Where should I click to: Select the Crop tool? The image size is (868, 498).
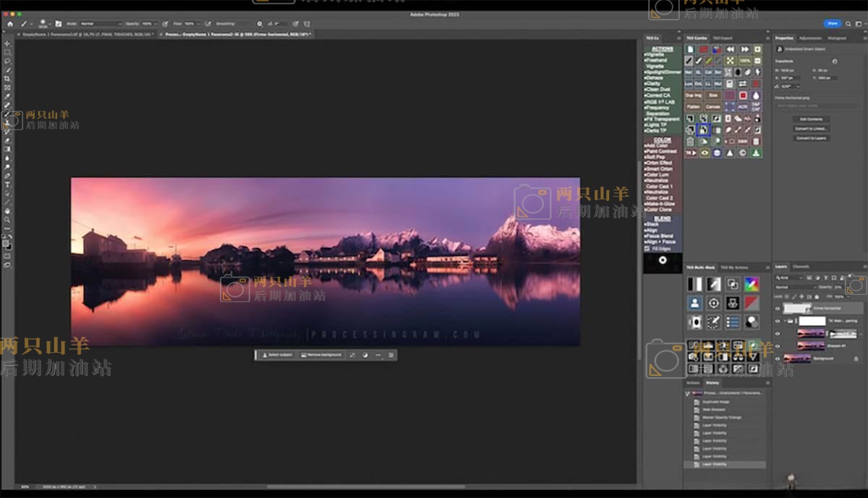[x=7, y=79]
